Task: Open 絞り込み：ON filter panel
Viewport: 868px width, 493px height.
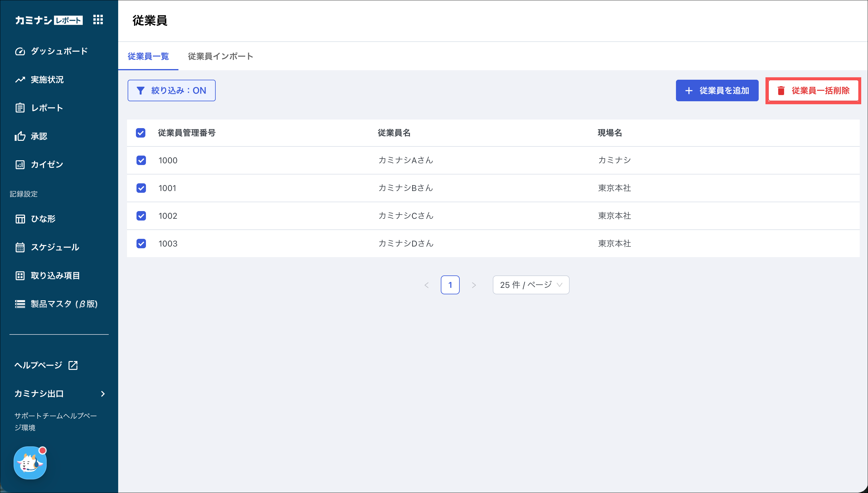Action: (171, 90)
